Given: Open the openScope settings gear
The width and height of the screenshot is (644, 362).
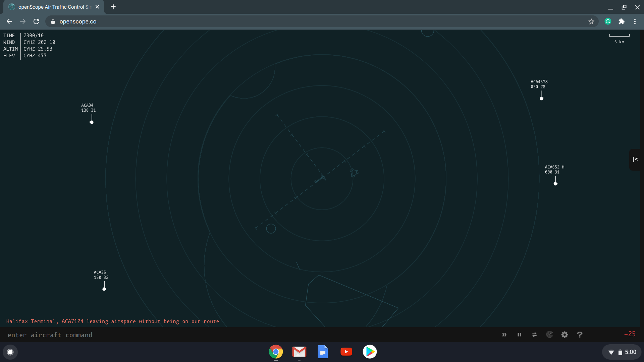Looking at the screenshot, I should point(565,335).
